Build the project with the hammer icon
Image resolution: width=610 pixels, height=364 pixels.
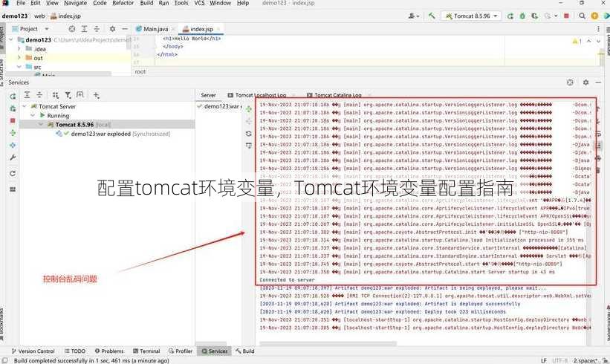coord(432,16)
